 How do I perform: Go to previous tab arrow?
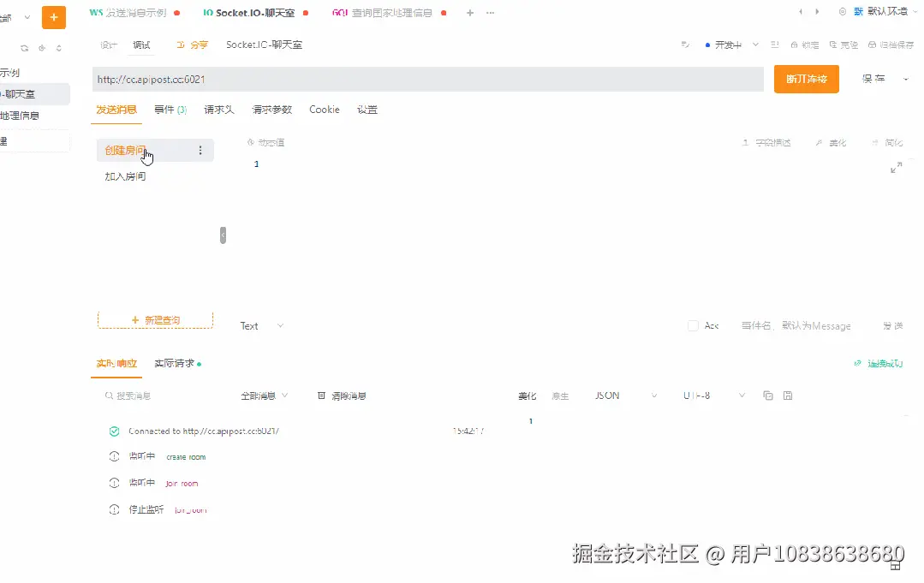[800, 12]
